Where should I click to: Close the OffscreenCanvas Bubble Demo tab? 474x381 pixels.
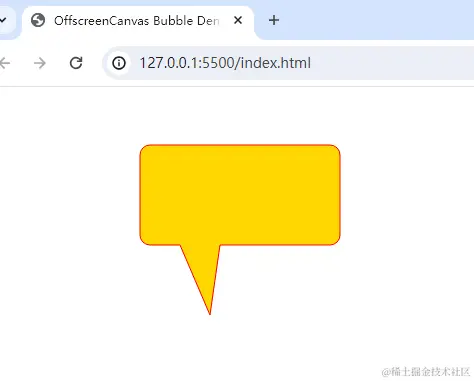pos(238,21)
